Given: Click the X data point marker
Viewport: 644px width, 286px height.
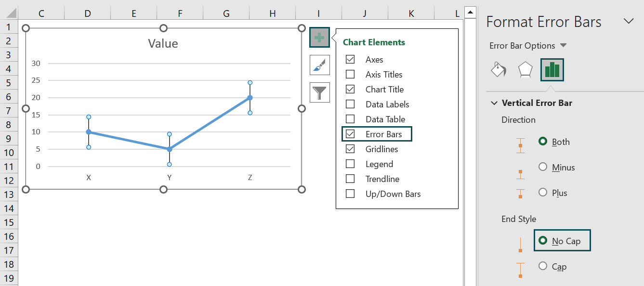Looking at the screenshot, I should pyautogui.click(x=89, y=132).
